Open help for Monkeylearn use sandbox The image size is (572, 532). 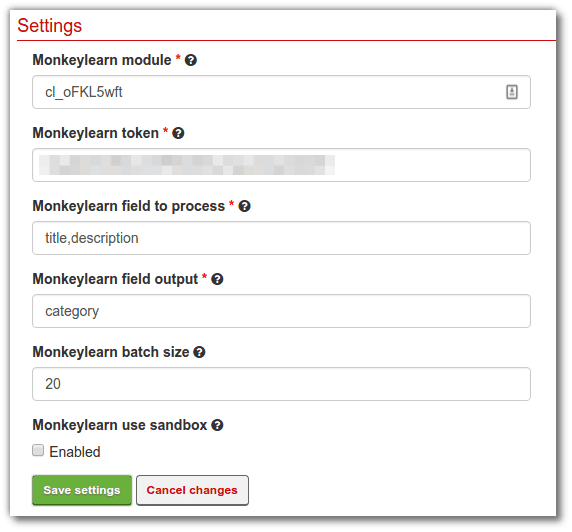tap(217, 425)
